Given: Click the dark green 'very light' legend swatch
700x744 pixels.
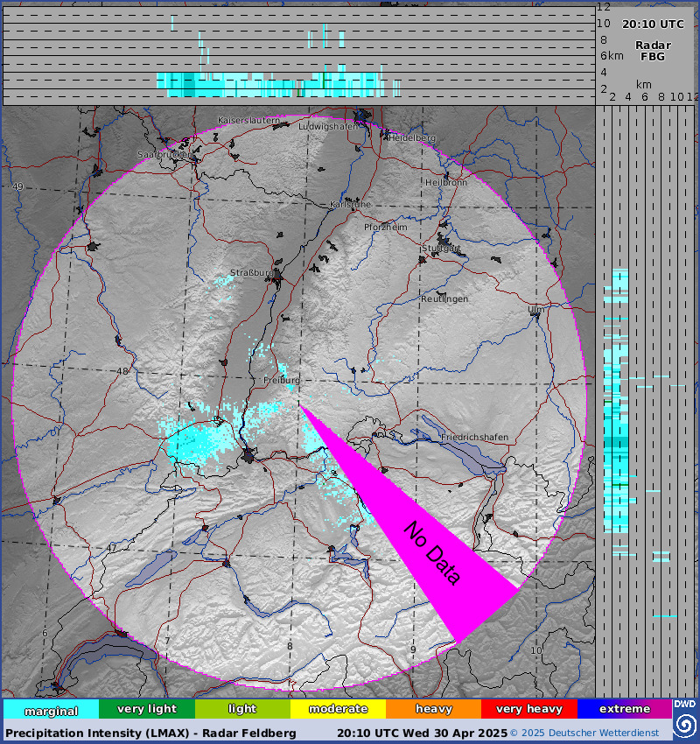Looking at the screenshot, I should pyautogui.click(x=147, y=709).
